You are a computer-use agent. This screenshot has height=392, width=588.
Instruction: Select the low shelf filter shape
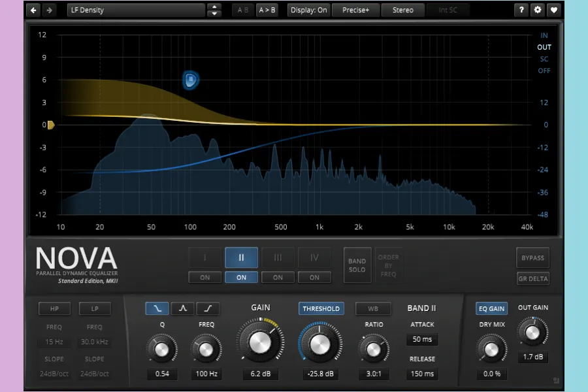point(156,308)
